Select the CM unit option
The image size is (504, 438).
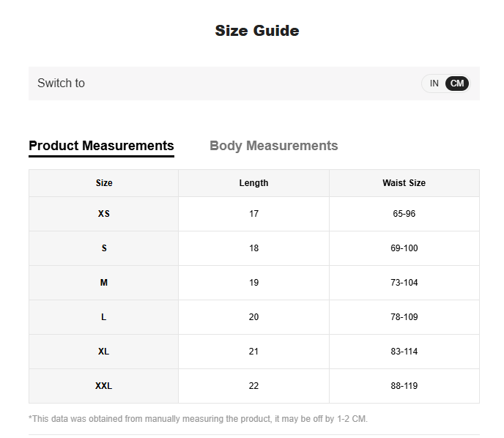[x=457, y=83]
